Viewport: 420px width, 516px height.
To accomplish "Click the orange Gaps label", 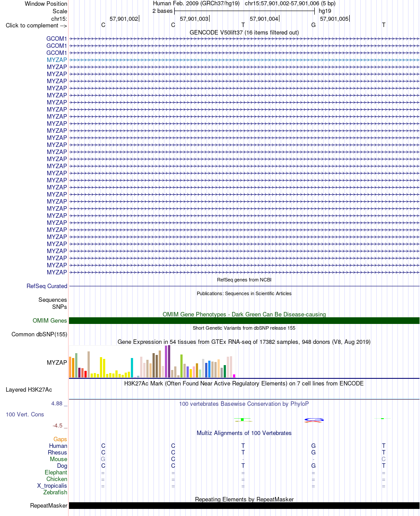I will coord(60,439).
